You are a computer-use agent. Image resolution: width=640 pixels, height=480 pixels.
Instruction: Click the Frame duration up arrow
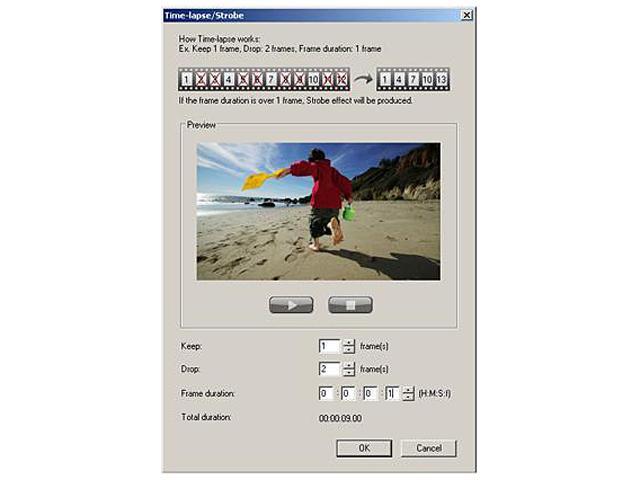pyautogui.click(x=408, y=390)
